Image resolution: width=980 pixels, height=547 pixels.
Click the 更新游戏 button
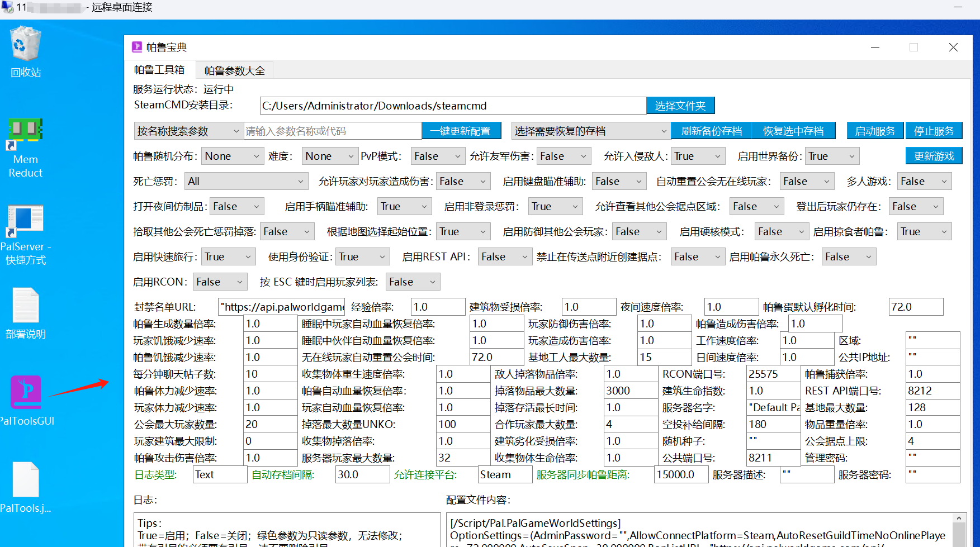[934, 156]
